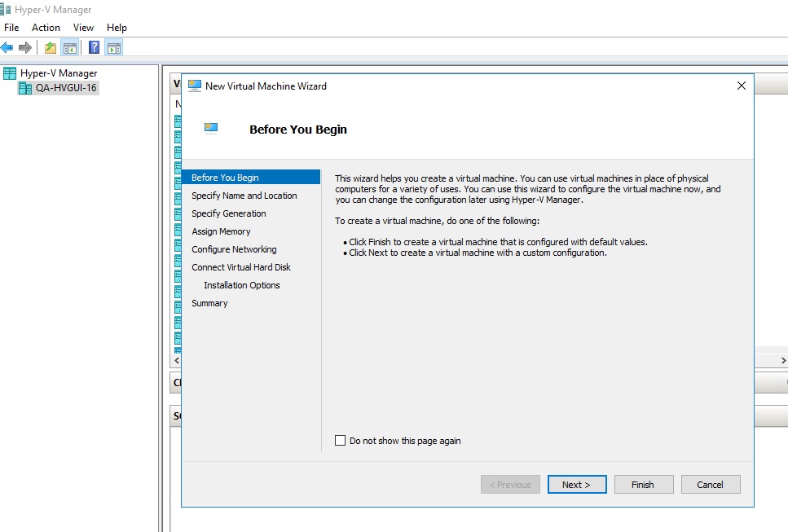The image size is (788, 532).
Task: Click the Next > button
Action: tap(577, 484)
